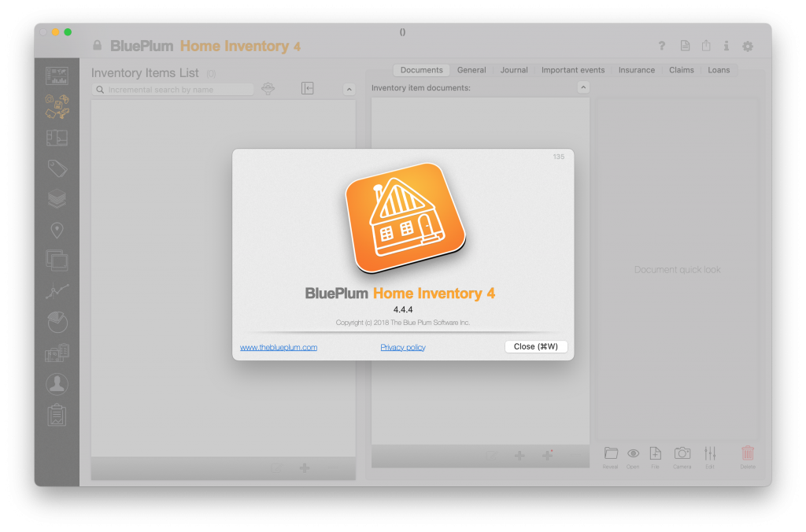
Task: Select the inventory items icon in sidebar
Action: tap(57, 106)
